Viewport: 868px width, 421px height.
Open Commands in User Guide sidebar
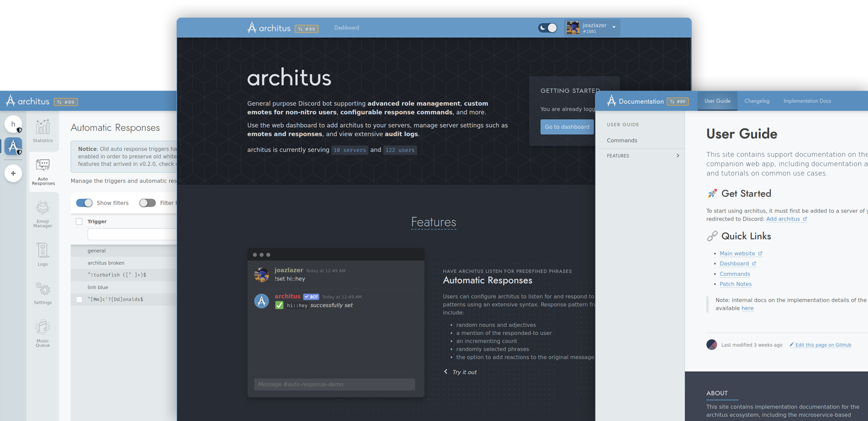pos(622,140)
